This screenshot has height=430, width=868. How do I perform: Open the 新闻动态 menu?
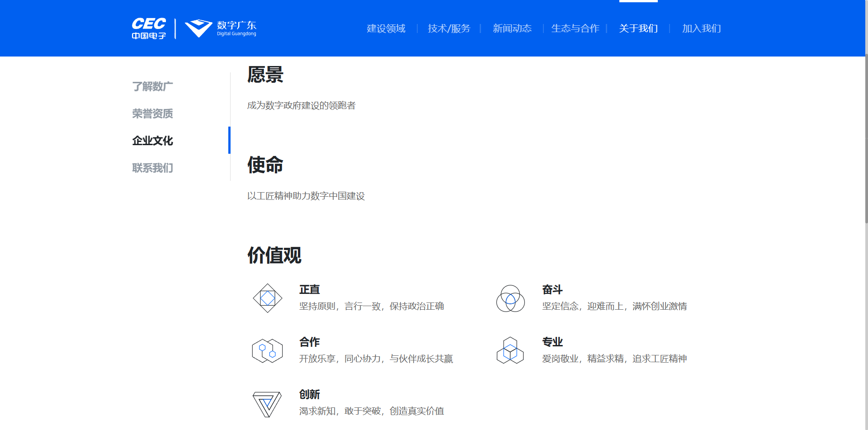click(512, 28)
